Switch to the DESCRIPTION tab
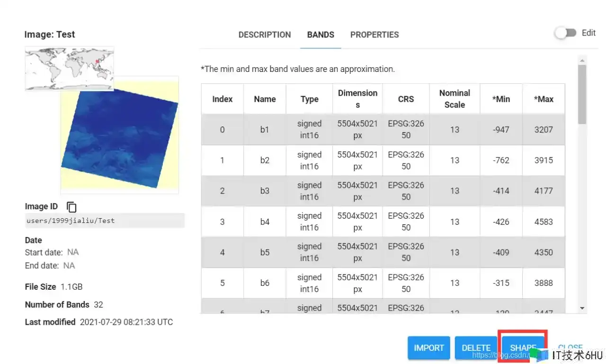The height and width of the screenshot is (364, 606). pyautogui.click(x=265, y=35)
